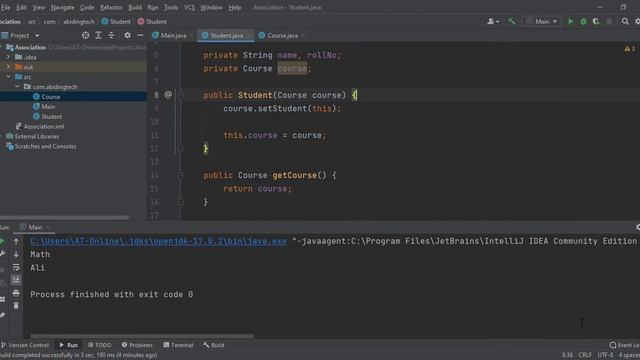The width and height of the screenshot is (640, 360).
Task: Click the console horizontal scrollbar
Action: (x=142, y=336)
